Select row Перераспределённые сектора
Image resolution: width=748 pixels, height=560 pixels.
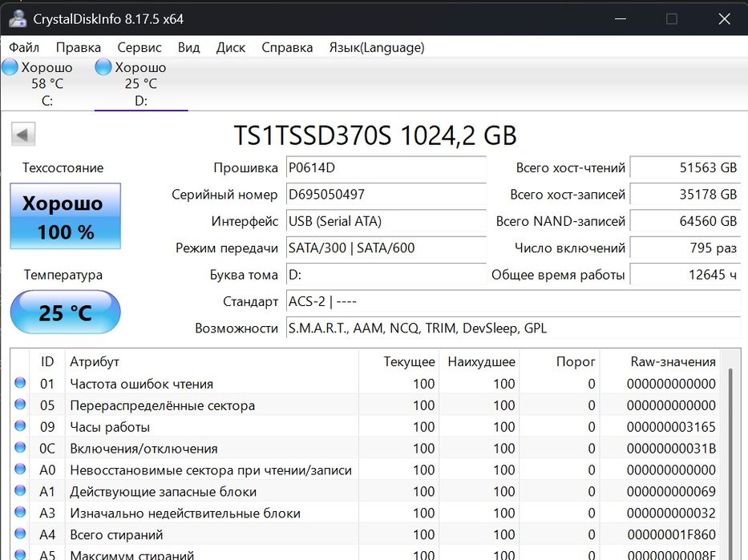[366, 405]
